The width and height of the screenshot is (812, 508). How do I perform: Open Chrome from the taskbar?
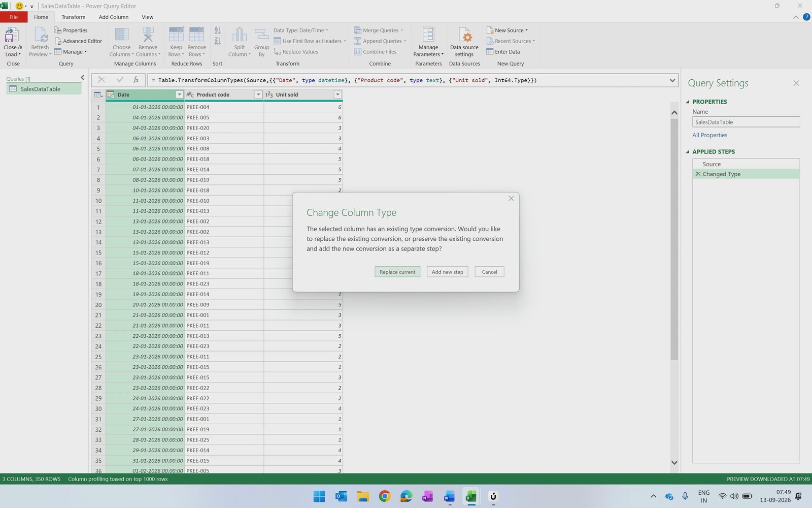pyautogui.click(x=385, y=496)
